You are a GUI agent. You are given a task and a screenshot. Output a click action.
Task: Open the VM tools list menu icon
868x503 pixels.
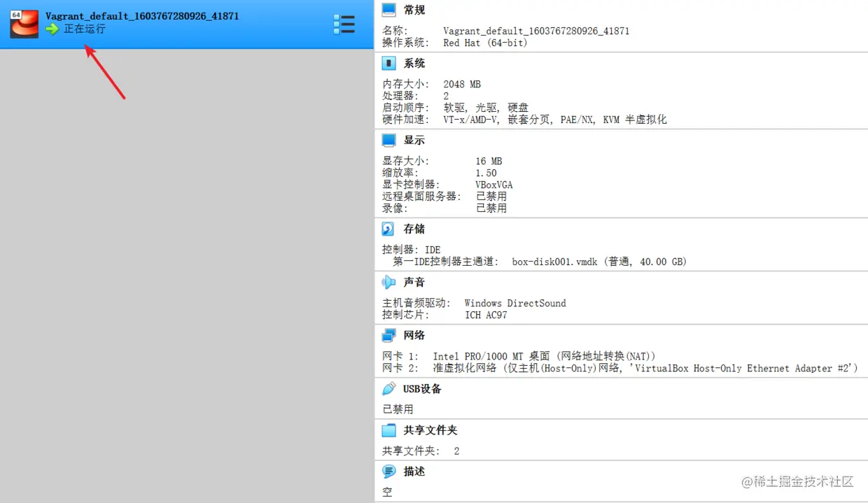point(344,24)
